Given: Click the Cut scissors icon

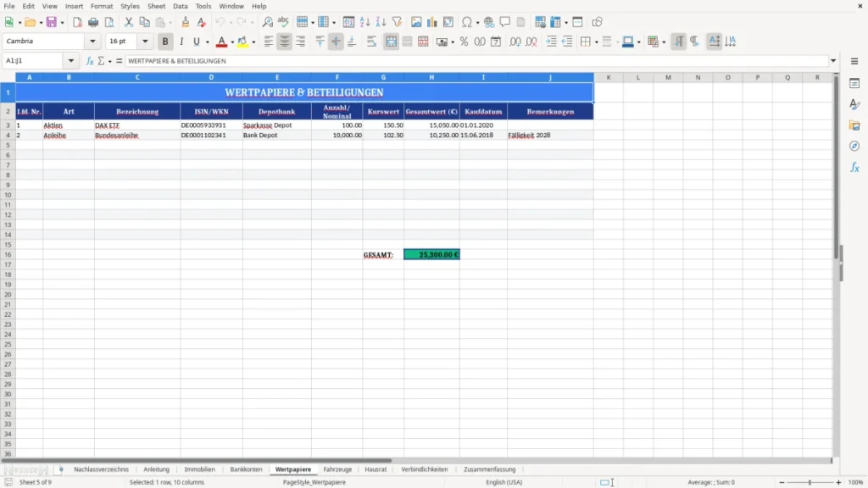Looking at the screenshot, I should point(129,22).
